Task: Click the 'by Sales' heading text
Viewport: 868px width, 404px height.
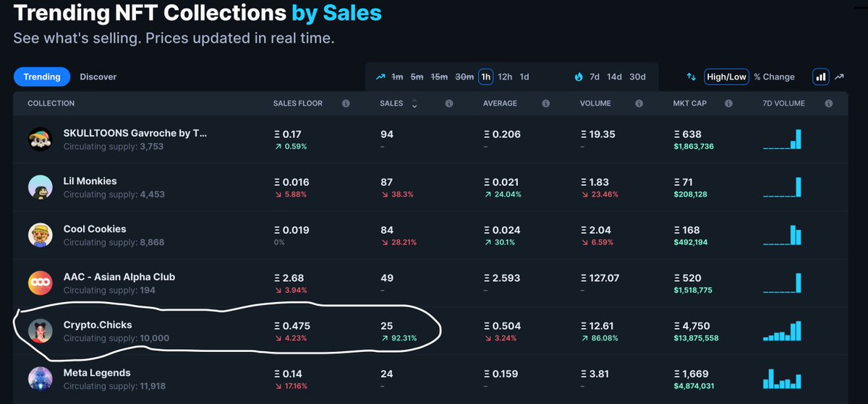Action: click(x=336, y=12)
